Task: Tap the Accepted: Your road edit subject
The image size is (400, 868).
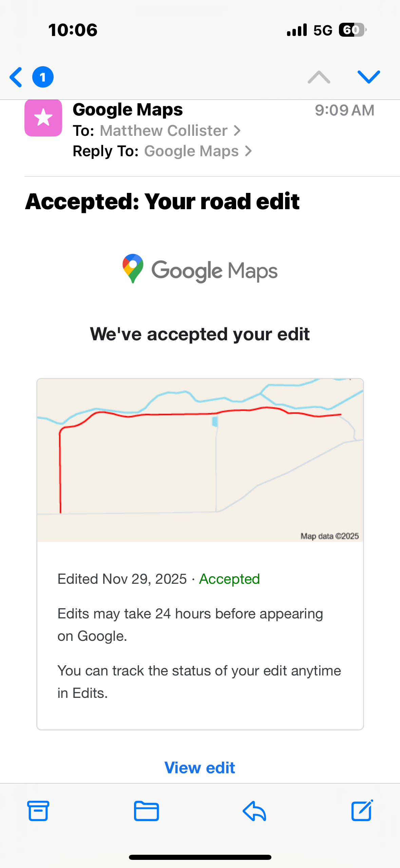Action: (162, 201)
